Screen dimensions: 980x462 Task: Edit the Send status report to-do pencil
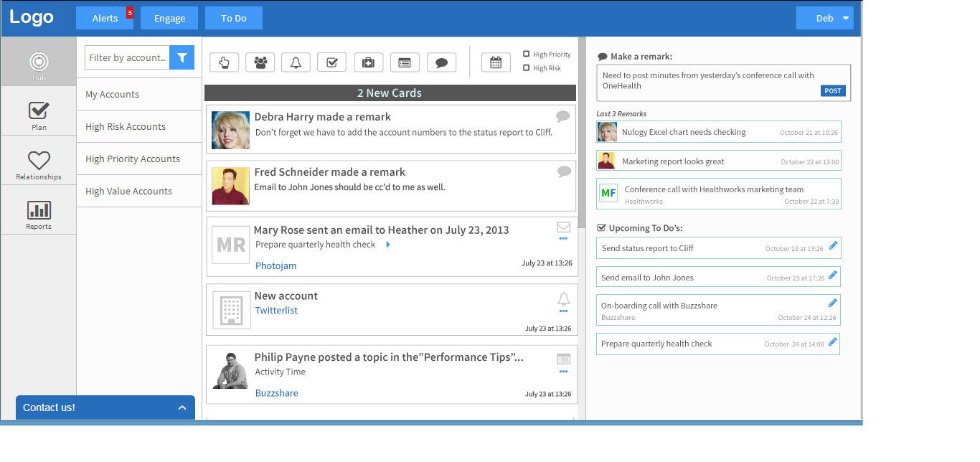pyautogui.click(x=833, y=245)
